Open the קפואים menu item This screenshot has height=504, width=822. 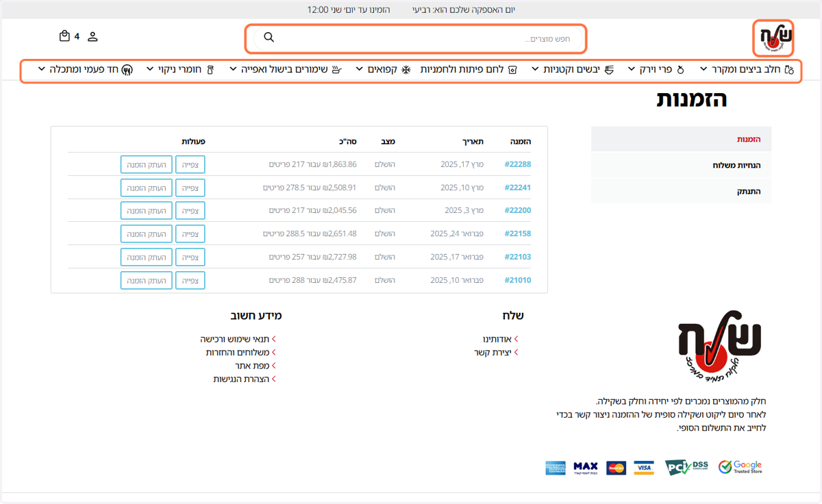pyautogui.click(x=384, y=70)
